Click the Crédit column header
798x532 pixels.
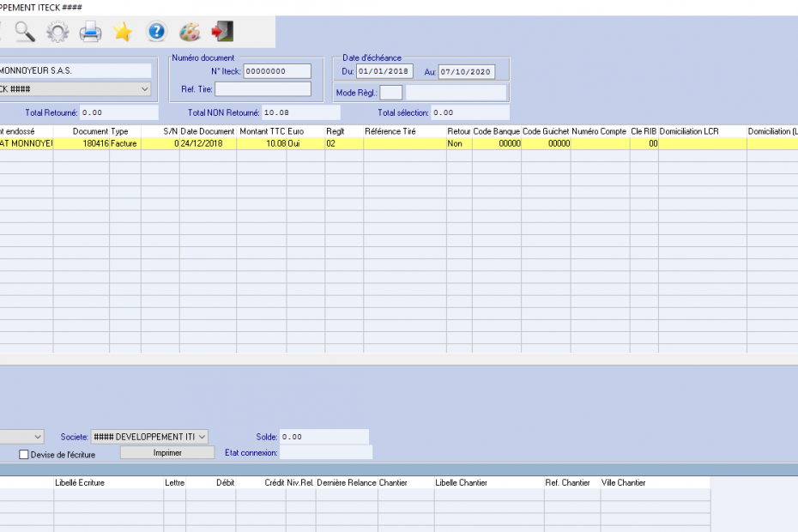pos(261,482)
